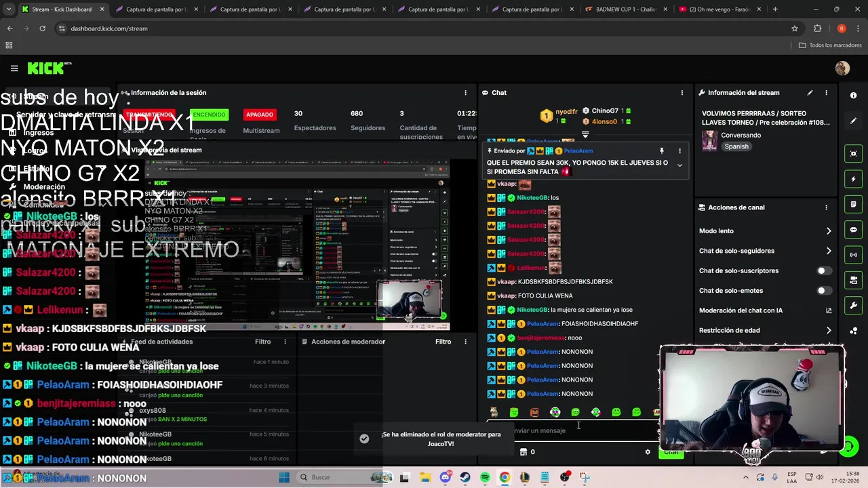The height and width of the screenshot is (488, 868).
Task: Click the green Chat send button
Action: click(x=671, y=452)
